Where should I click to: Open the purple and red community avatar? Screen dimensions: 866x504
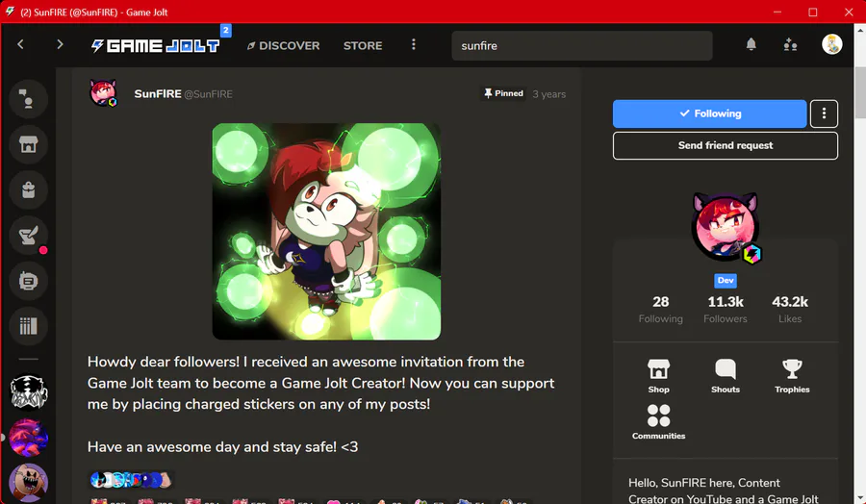click(x=29, y=438)
